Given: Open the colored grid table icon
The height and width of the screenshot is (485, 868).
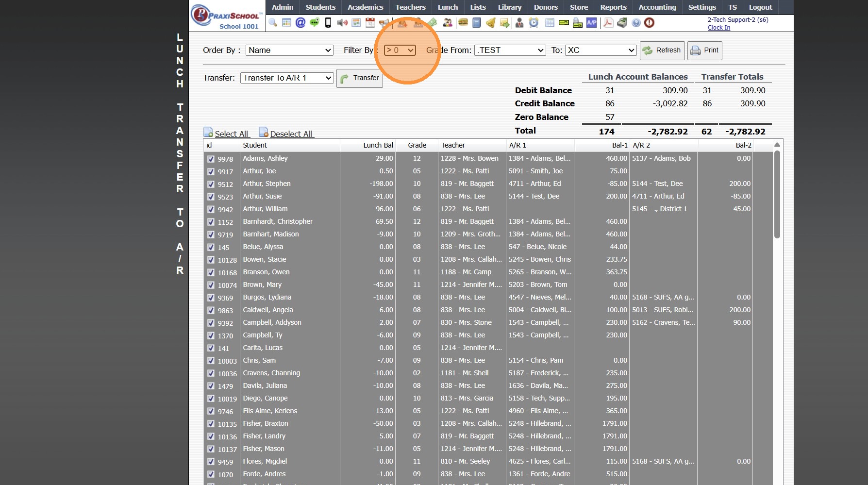Looking at the screenshot, I should [286, 23].
